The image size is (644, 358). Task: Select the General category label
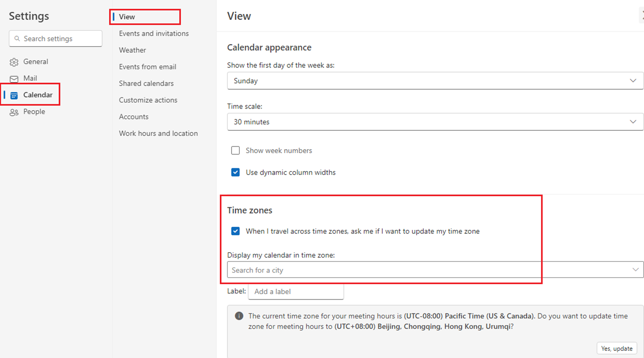coord(36,62)
